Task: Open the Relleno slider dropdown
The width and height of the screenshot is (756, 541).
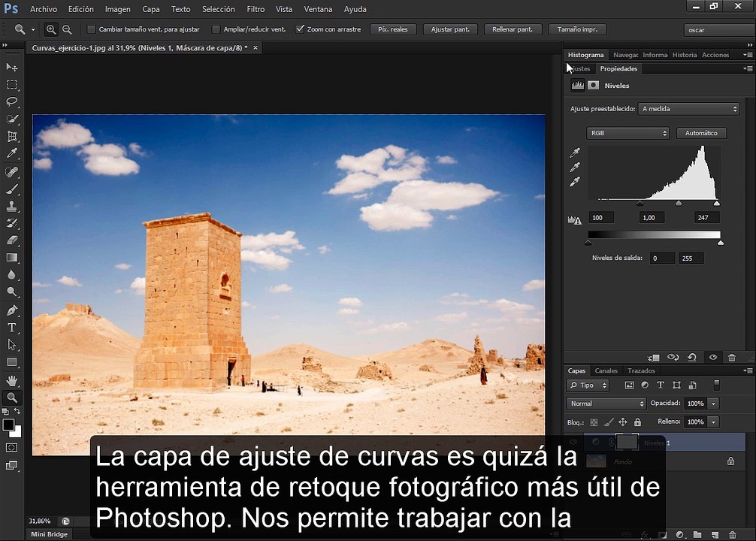Action: (714, 422)
